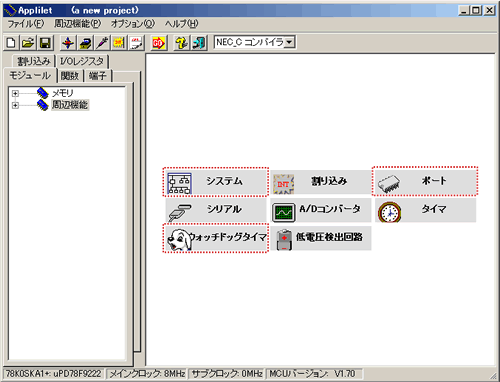Viewport: 500px width, 382px height.
Task: Switch to the 割り込み tab
Action: point(34,61)
